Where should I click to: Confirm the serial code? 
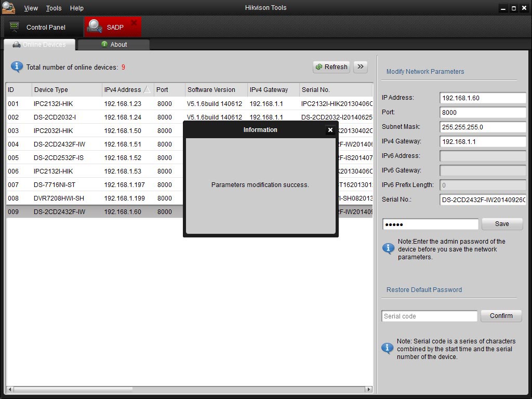(x=501, y=316)
